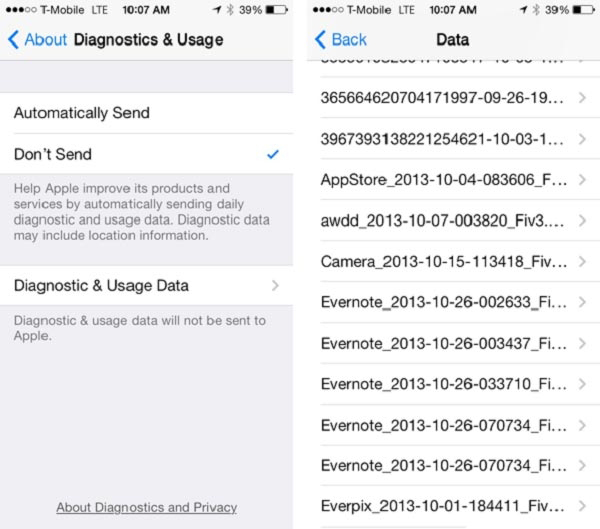Open the Everpix_2013-10-01 log entry
The height and width of the screenshot is (529, 600).
coord(453,506)
